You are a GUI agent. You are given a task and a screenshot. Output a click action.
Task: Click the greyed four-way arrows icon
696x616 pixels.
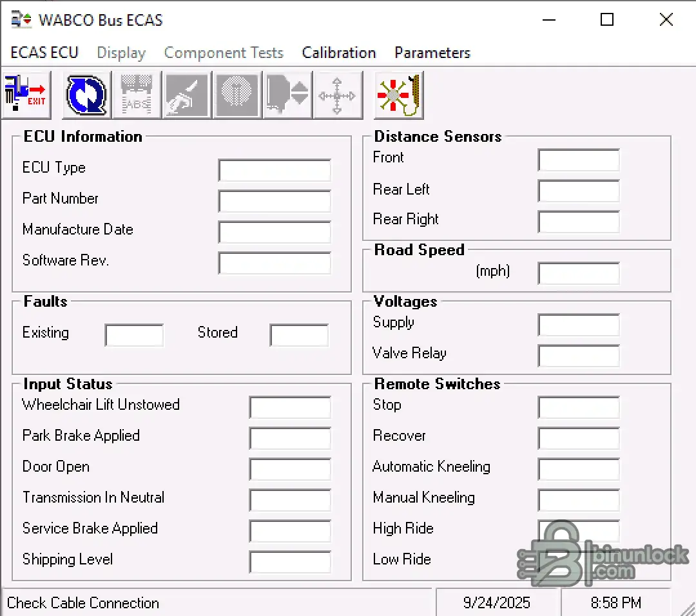click(337, 95)
